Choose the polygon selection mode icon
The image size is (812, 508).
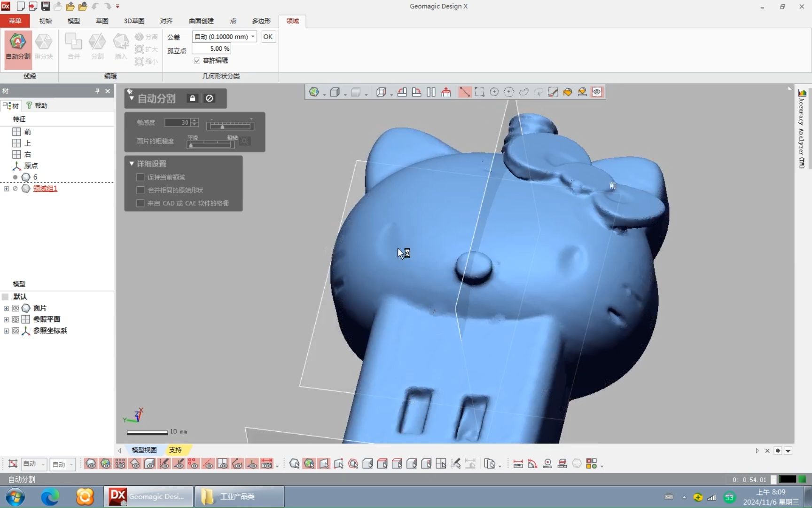[509, 92]
